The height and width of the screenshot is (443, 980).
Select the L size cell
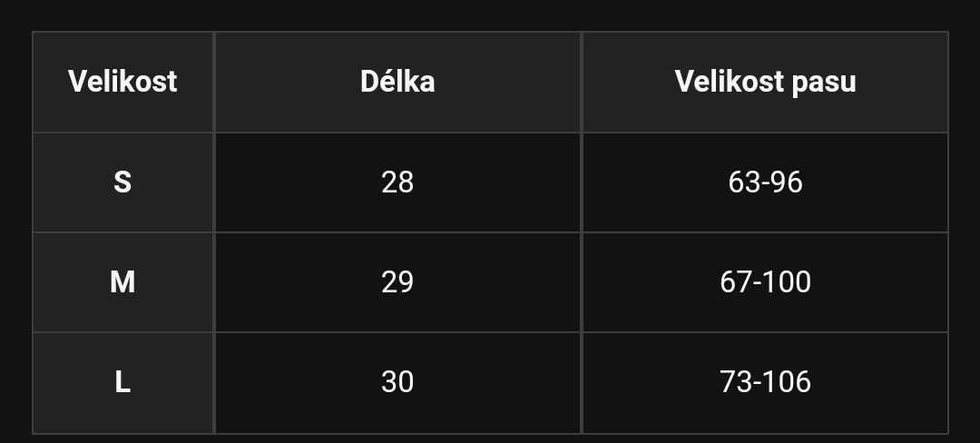click(122, 382)
